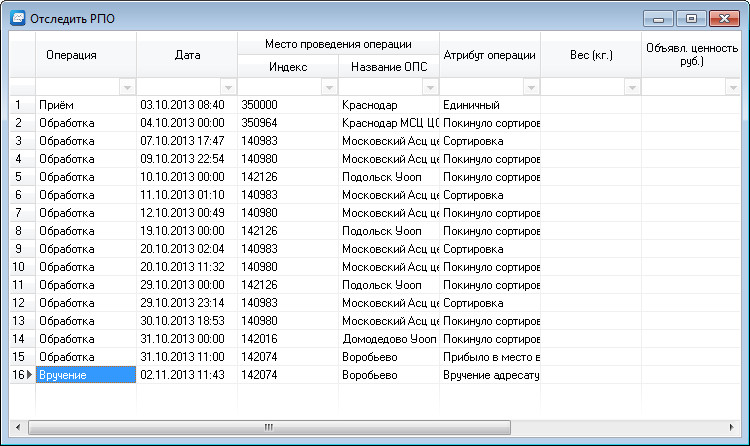Expand the Атрибут операции filter dropdown
The width and height of the screenshot is (750, 446).
531,87
